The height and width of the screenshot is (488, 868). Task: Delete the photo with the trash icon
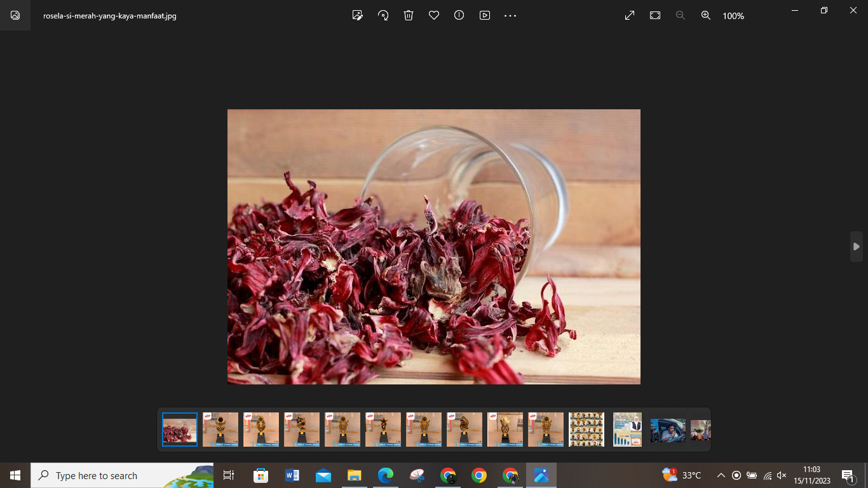(x=409, y=15)
